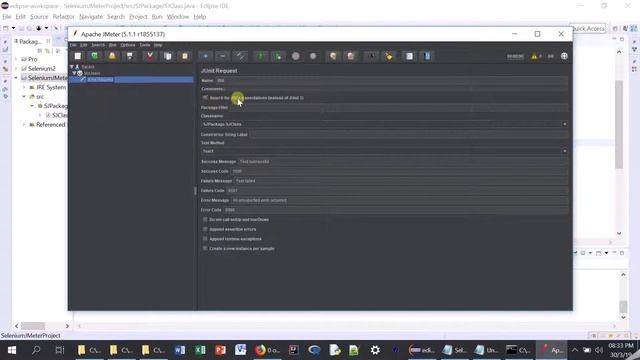The image size is (640, 360).
Task: Collapse the Thread Group node in JMeter tree
Action: tap(75, 73)
